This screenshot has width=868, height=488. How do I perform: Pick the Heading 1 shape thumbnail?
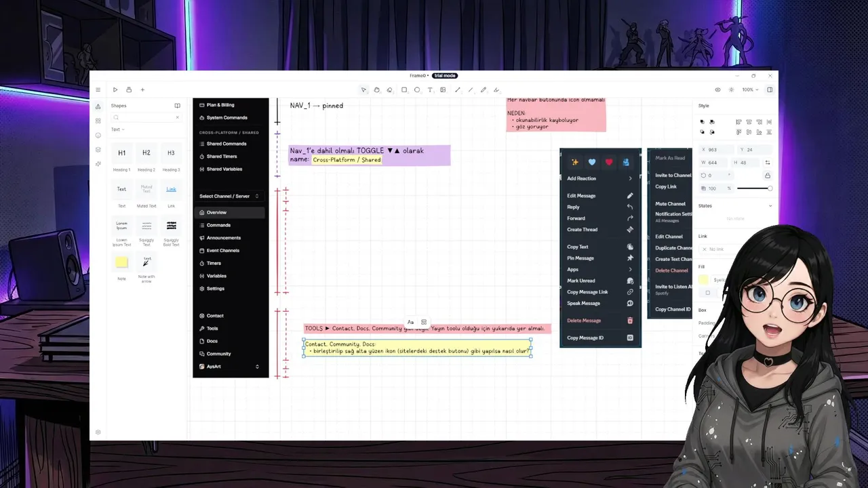point(121,153)
